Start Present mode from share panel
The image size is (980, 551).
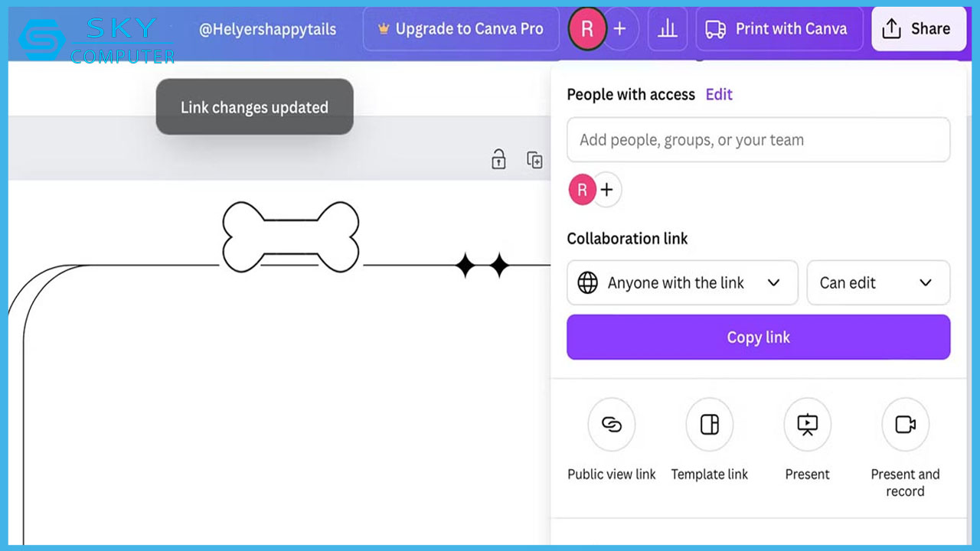pos(807,425)
